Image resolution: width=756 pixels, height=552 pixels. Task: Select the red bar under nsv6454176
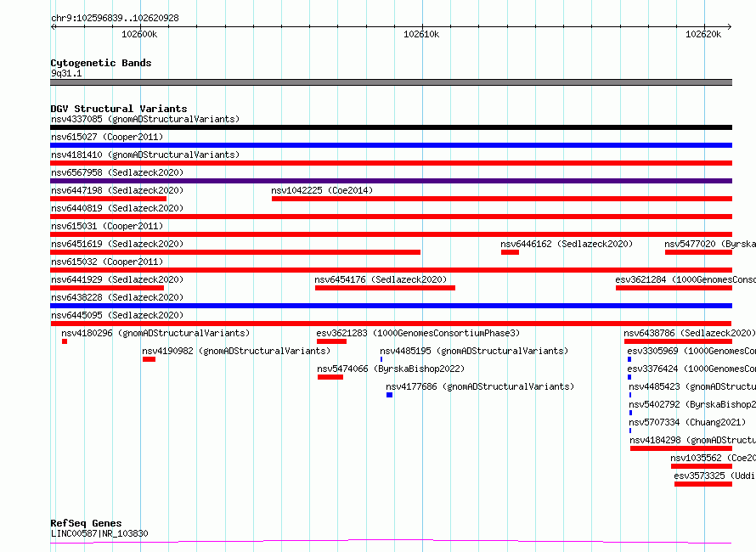coord(385,288)
